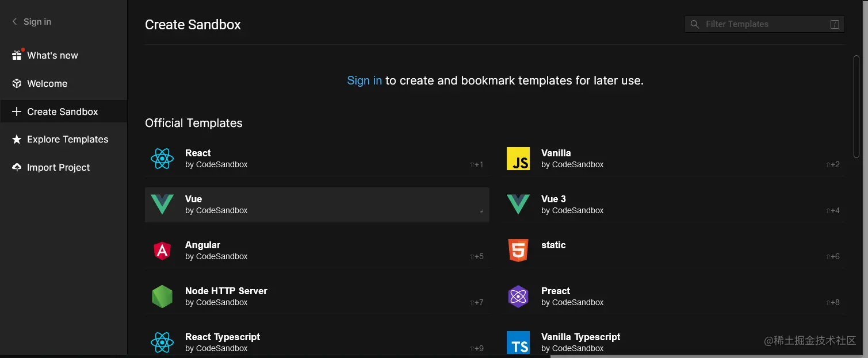Pick the React Typescript template
This screenshot has height=358, width=868.
click(316, 342)
